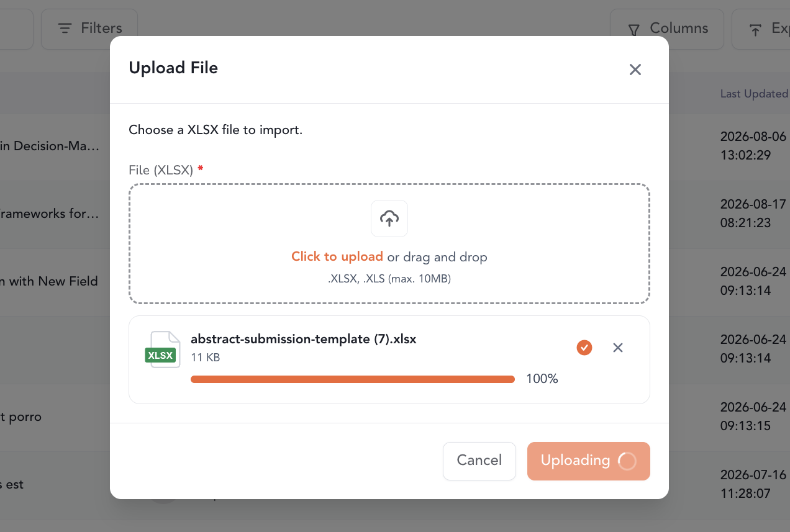Screen dimensions: 790x532
Task: Click the Uploading spinner icon
Action: coord(627,461)
